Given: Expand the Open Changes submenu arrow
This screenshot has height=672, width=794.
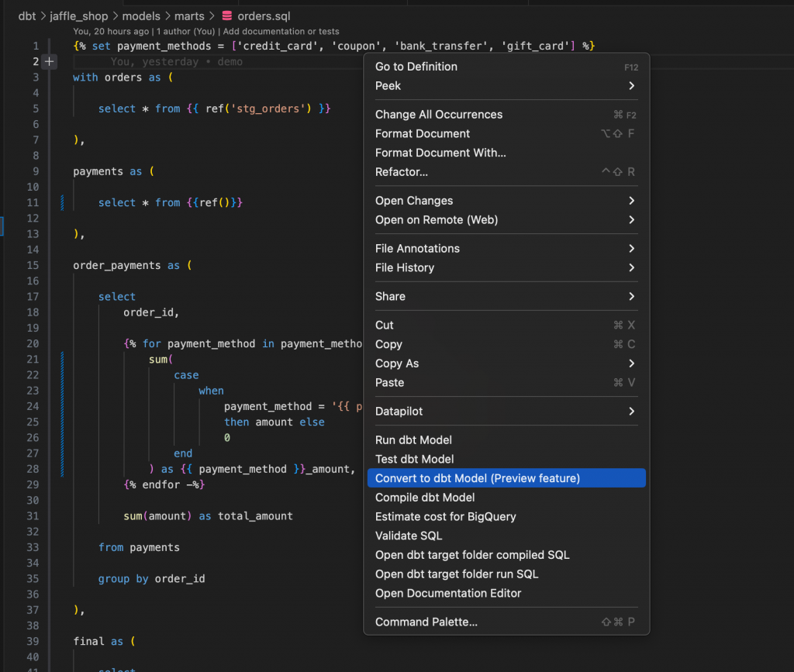Looking at the screenshot, I should pos(631,201).
